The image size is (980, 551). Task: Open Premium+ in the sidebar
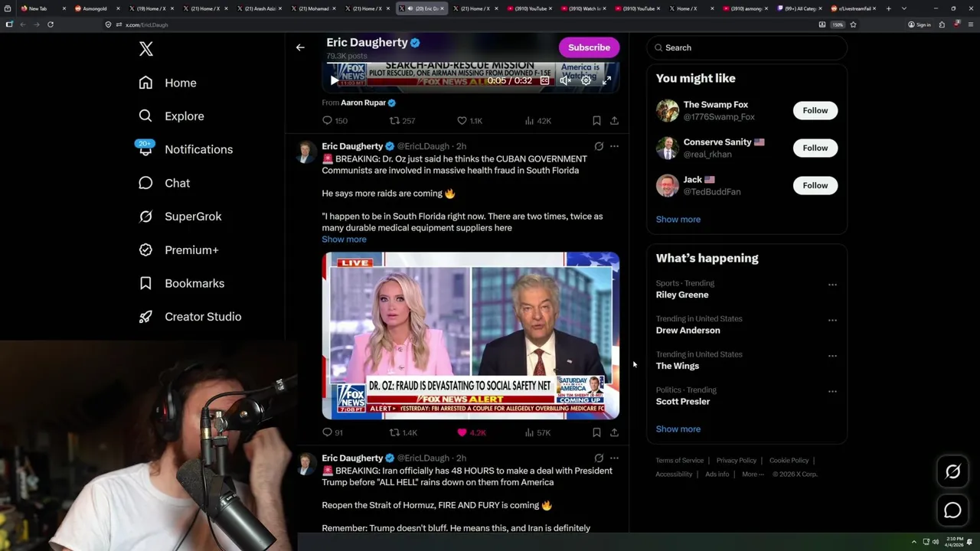(x=178, y=249)
